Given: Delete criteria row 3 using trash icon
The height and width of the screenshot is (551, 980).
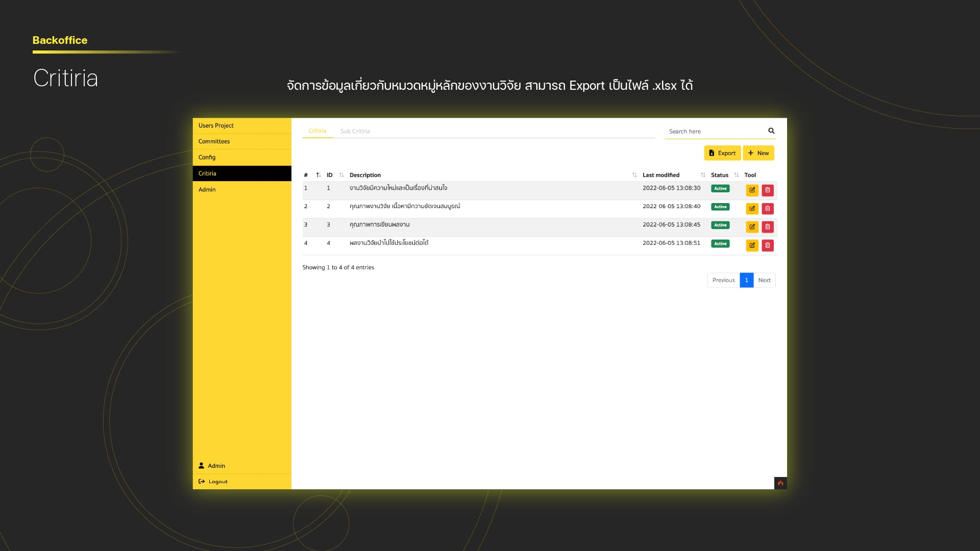Looking at the screenshot, I should pos(767,227).
